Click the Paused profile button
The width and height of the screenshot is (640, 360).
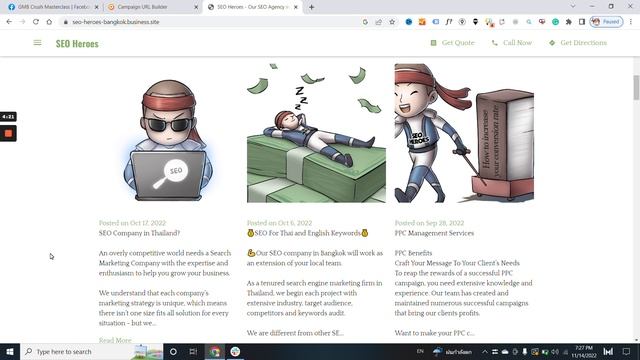607,22
